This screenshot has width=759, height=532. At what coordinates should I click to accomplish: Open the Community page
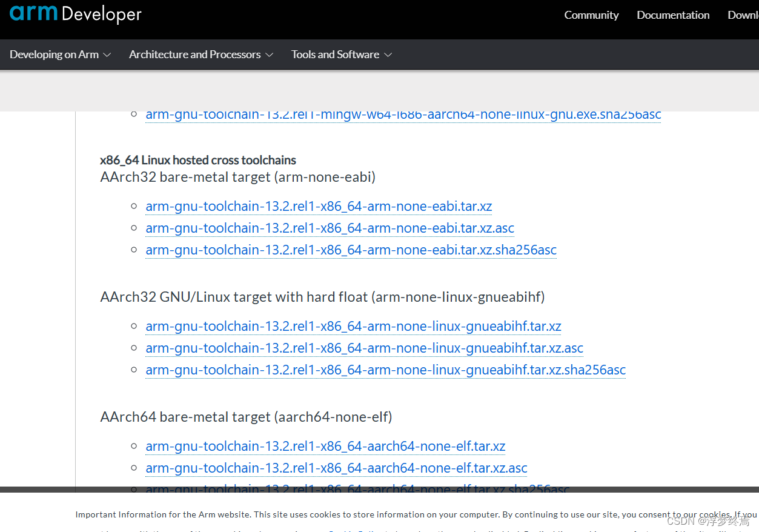591,15
